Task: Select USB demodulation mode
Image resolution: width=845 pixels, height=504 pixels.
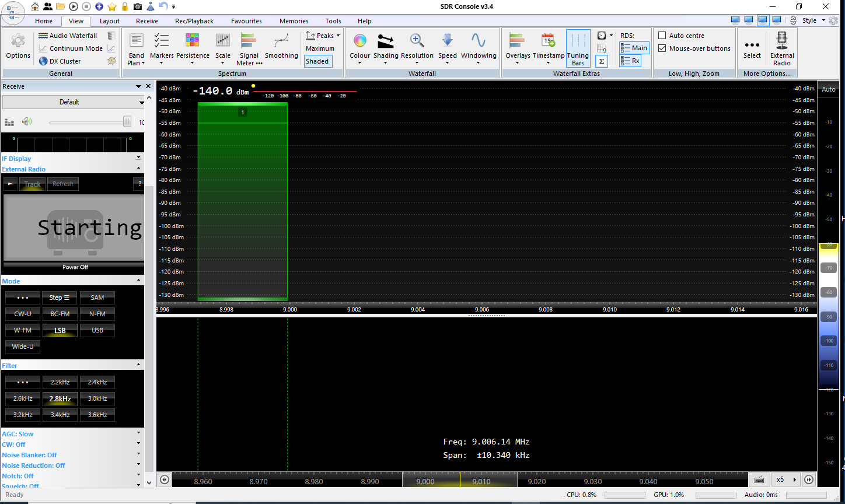Action: coord(97,330)
